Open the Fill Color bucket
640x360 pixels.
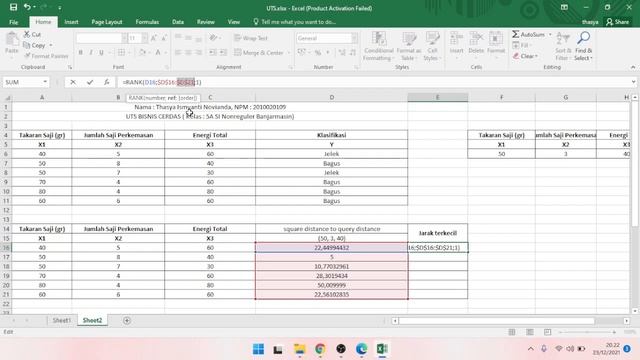[x=142, y=52]
